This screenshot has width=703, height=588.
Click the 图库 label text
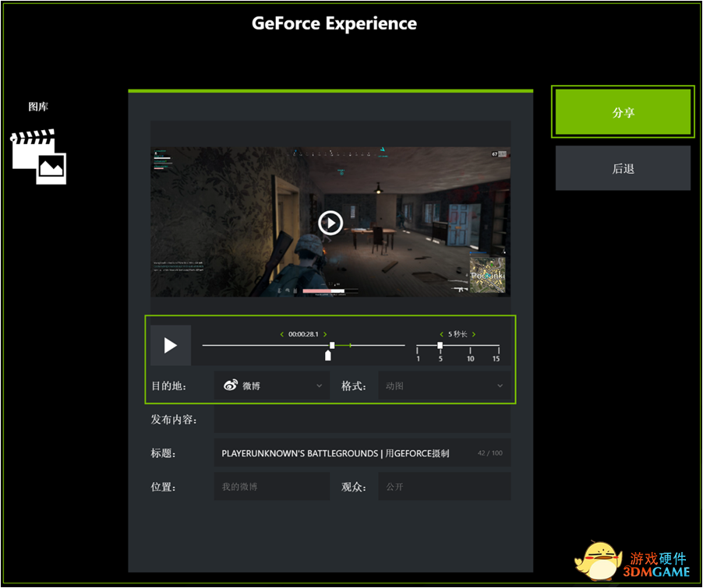pyautogui.click(x=38, y=107)
